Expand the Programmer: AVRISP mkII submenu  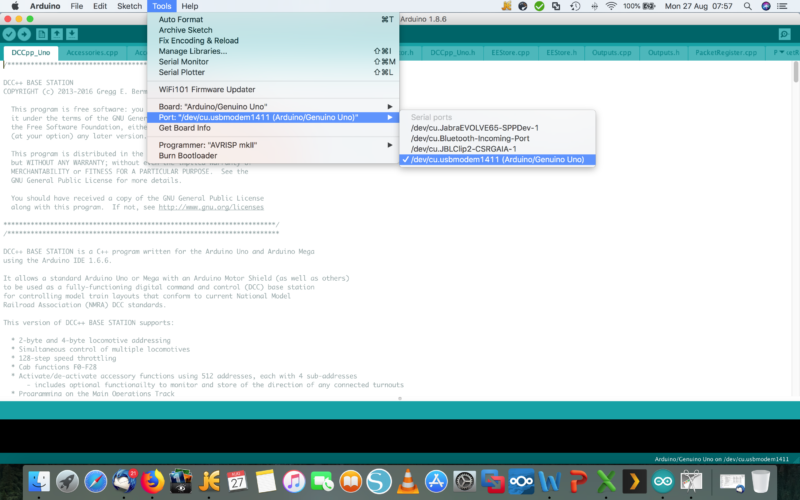click(x=273, y=145)
